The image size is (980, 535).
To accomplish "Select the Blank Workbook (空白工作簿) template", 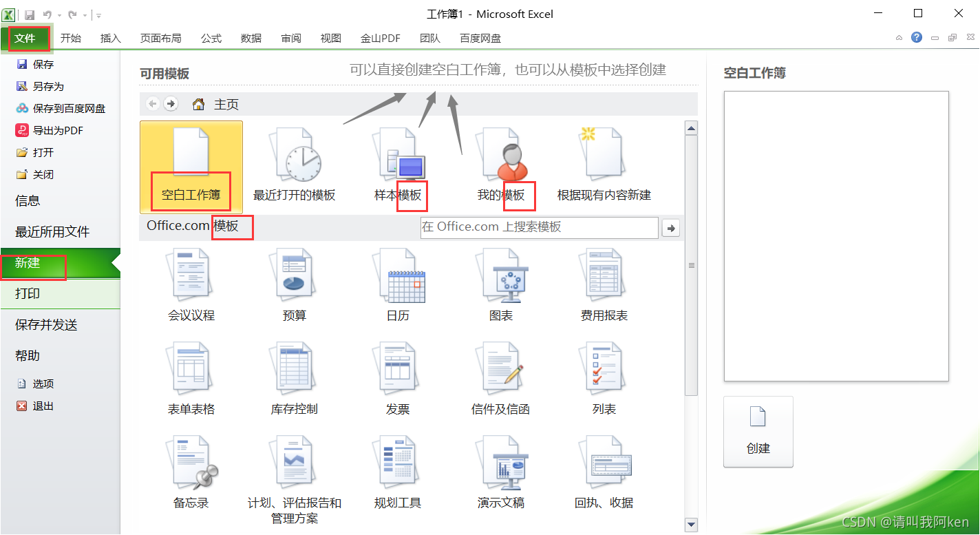I will (x=191, y=167).
